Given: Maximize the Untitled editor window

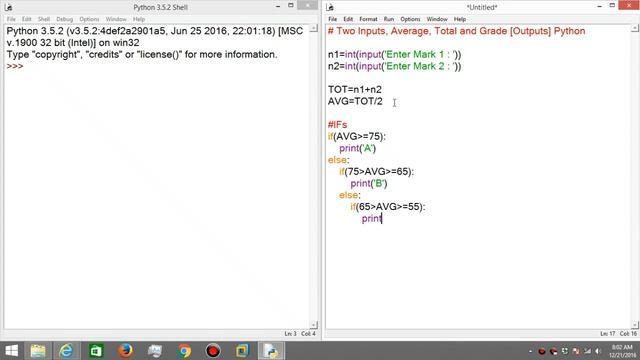Looking at the screenshot, I should pyautogui.click(x=612, y=6).
